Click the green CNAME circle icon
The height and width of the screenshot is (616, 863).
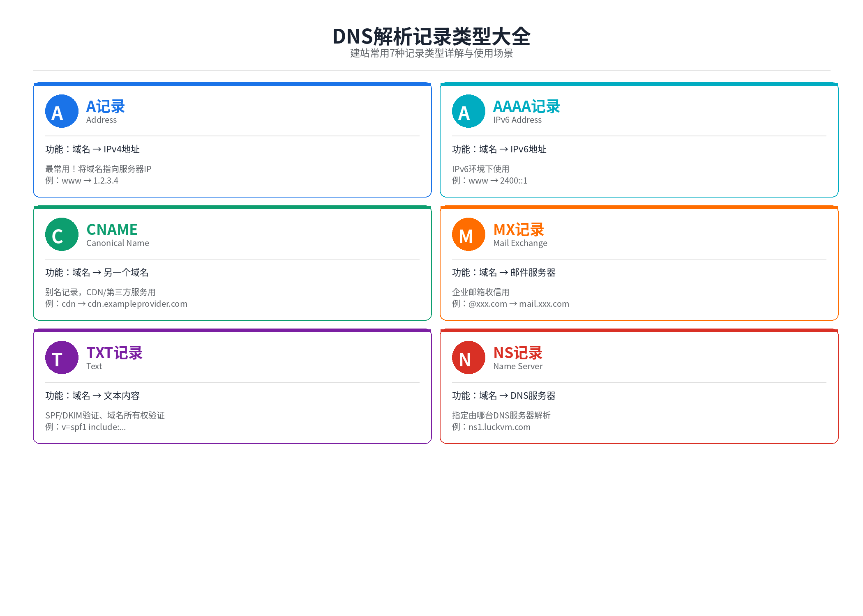(62, 234)
